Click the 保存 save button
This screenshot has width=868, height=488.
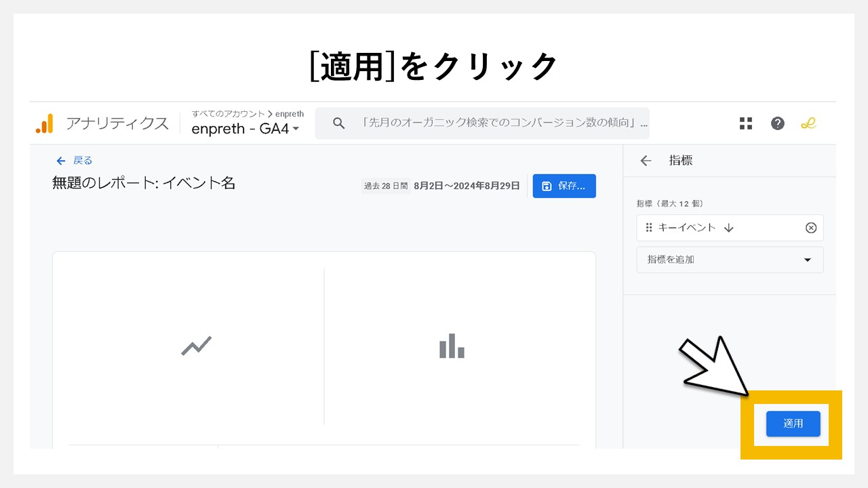564,185
